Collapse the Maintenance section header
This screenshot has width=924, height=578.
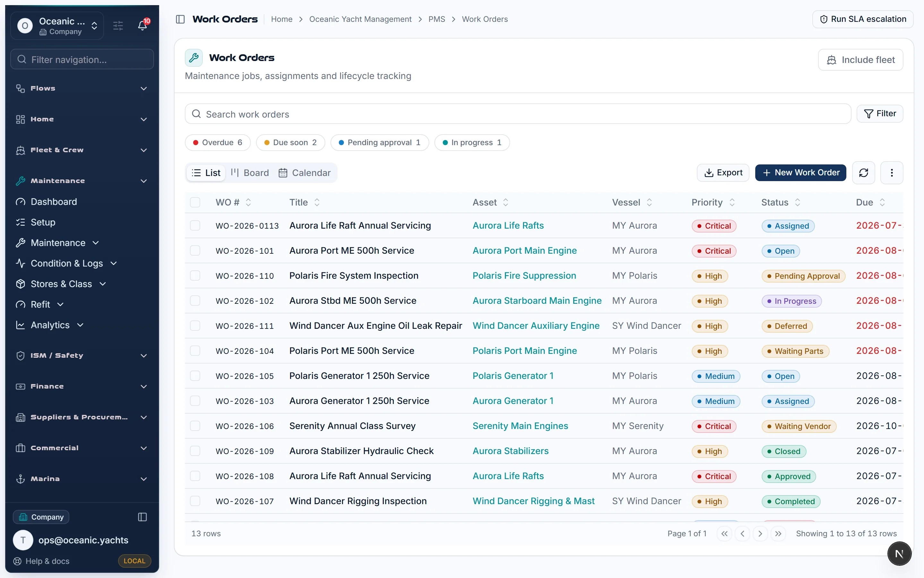tap(82, 181)
